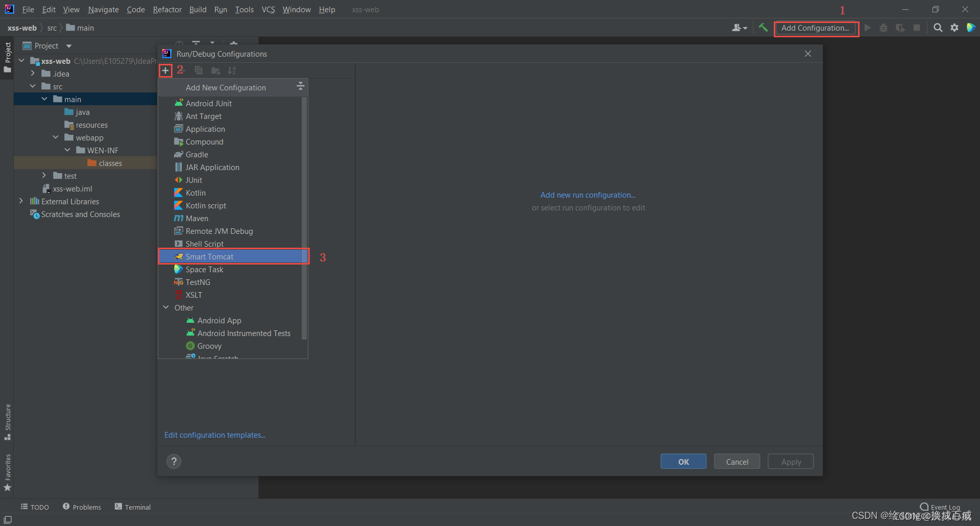The image size is (980, 526).
Task: Open the Event Log panel
Action: [x=940, y=507]
